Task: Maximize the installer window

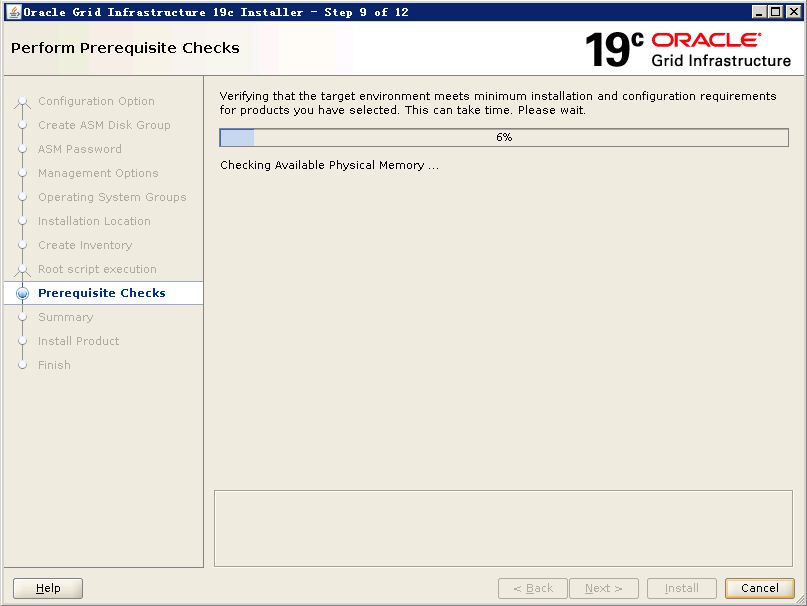Action: pos(776,12)
